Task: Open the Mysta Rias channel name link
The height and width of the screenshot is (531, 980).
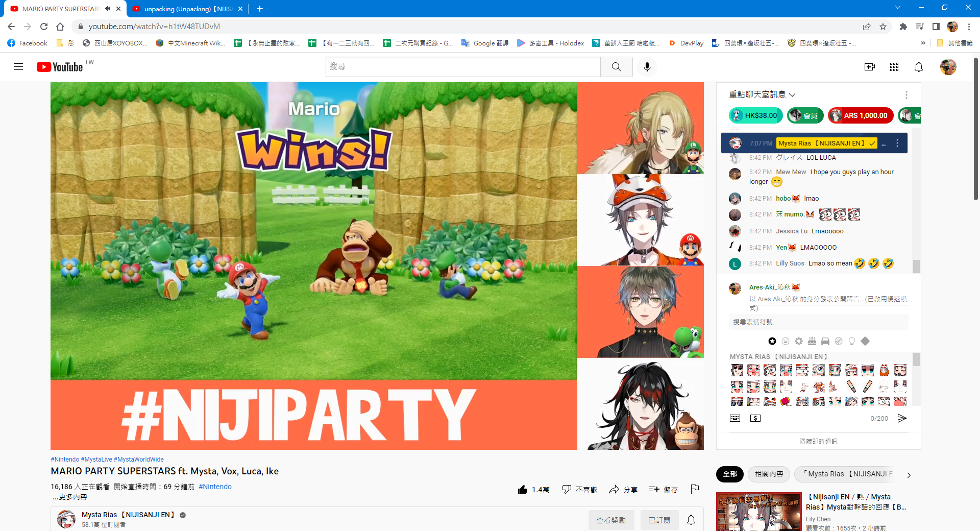Action: click(x=129, y=515)
